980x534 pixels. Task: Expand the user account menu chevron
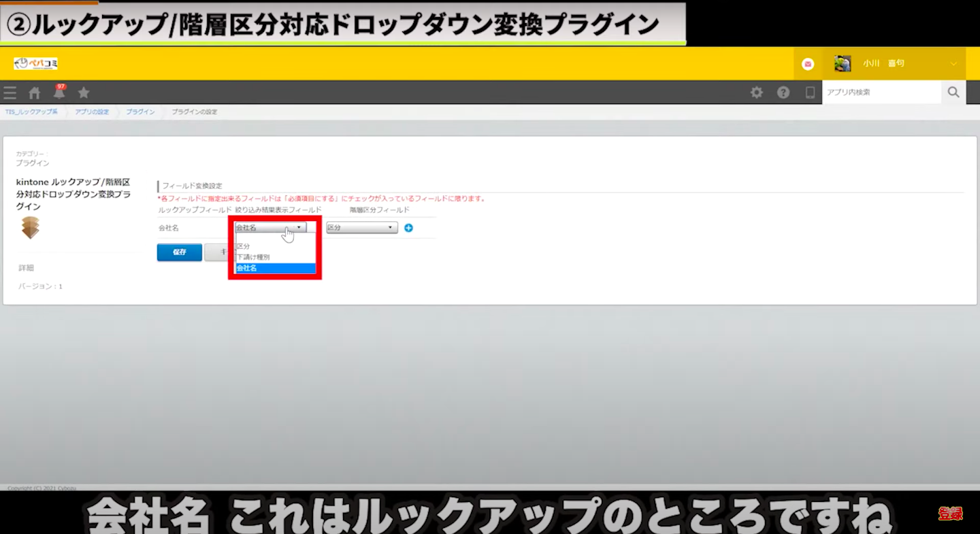(x=953, y=64)
